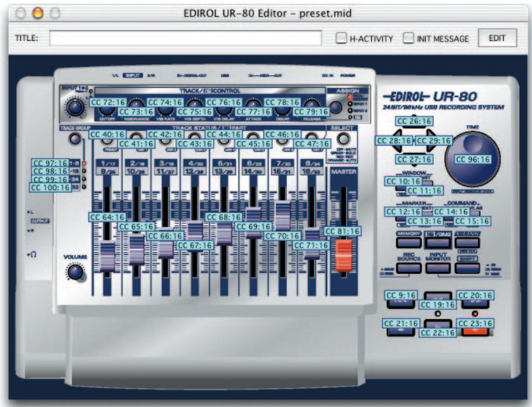
Task: Select the DECAY knob CC 78:16
Action: point(282,102)
